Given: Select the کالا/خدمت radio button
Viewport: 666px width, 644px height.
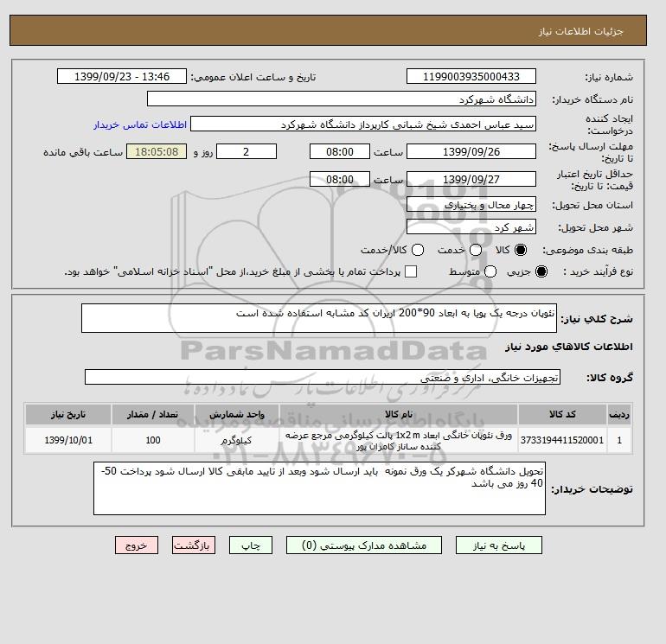Looking at the screenshot, I should tap(418, 250).
